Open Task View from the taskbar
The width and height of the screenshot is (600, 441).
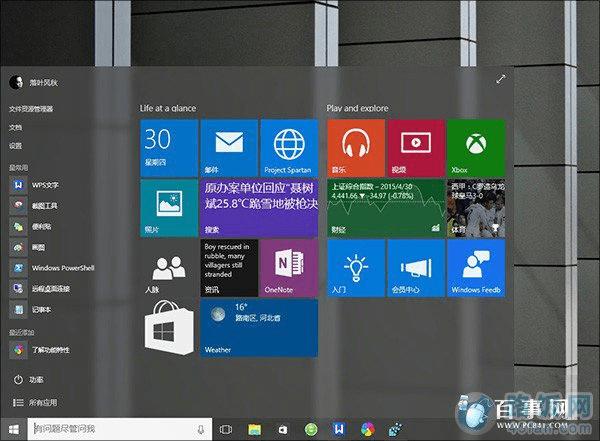[225, 430]
